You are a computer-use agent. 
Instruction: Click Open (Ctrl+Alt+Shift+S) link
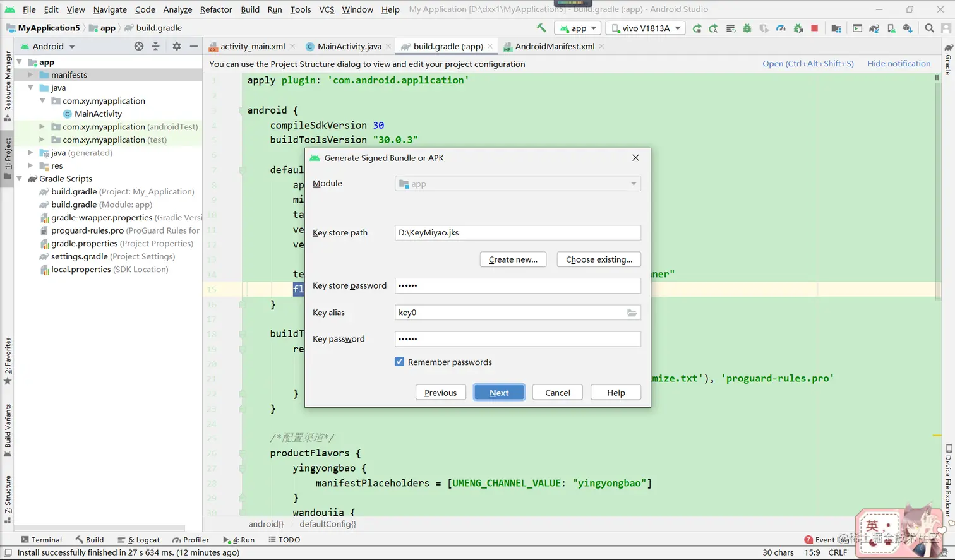pos(808,64)
